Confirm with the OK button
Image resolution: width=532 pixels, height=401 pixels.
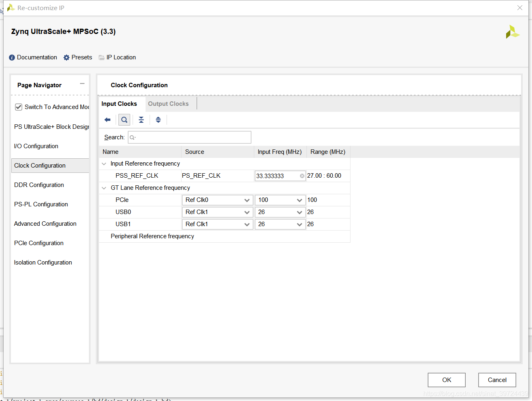[x=447, y=380]
